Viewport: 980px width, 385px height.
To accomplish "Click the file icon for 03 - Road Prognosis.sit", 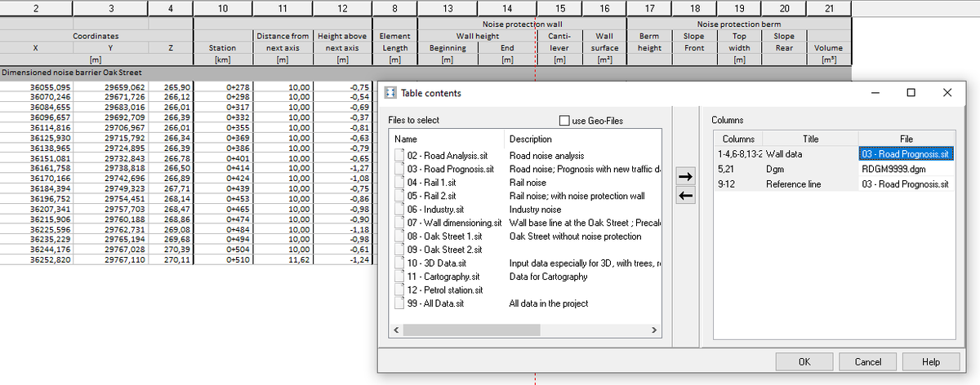I will [399, 169].
